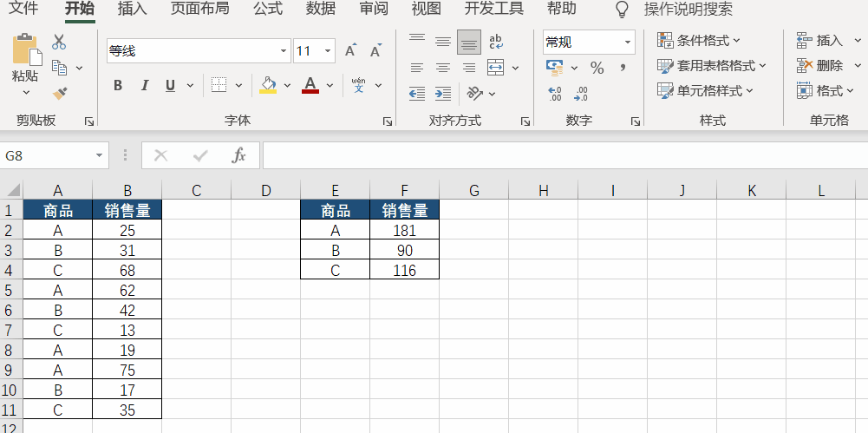Switch to 视图 tab
This screenshot has width=868, height=433.
click(x=427, y=9)
